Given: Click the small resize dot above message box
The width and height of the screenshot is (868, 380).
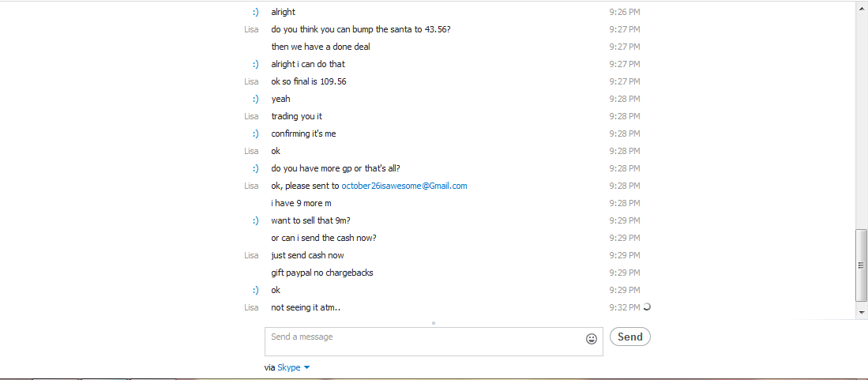Looking at the screenshot, I should [x=434, y=323].
